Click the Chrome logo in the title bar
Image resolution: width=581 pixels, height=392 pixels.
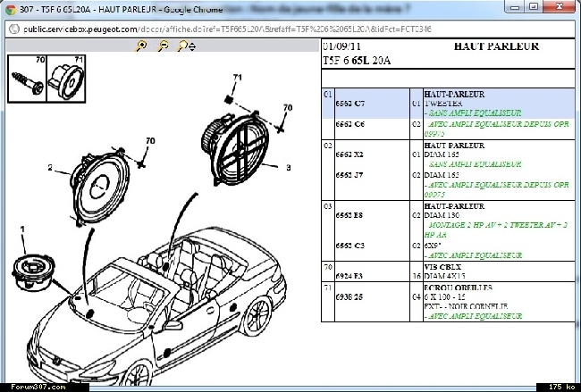11,9
